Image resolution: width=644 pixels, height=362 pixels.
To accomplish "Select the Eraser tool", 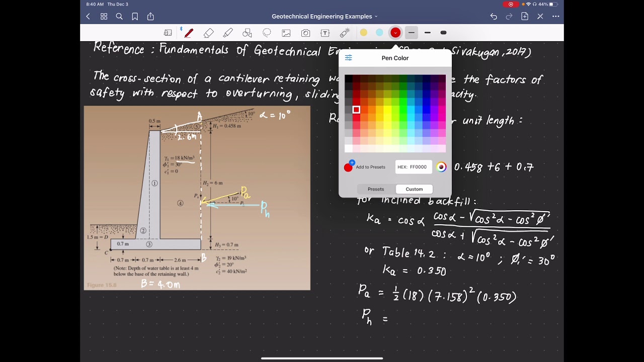I will point(209,33).
